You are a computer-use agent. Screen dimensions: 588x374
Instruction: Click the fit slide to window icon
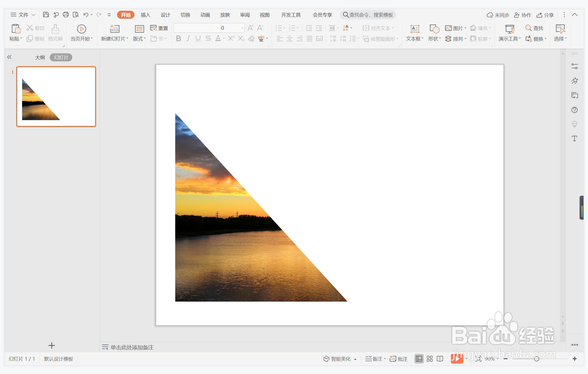478,359
